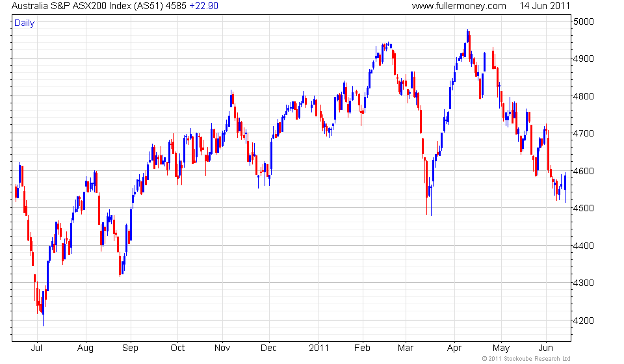Click the '2011' year axis label
The height and width of the screenshot is (364, 624).
tap(318, 348)
